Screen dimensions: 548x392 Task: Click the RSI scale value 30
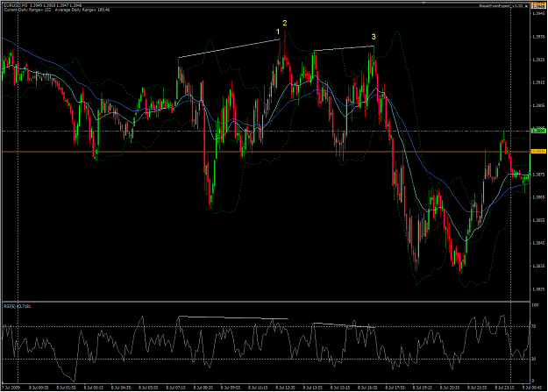(534, 359)
